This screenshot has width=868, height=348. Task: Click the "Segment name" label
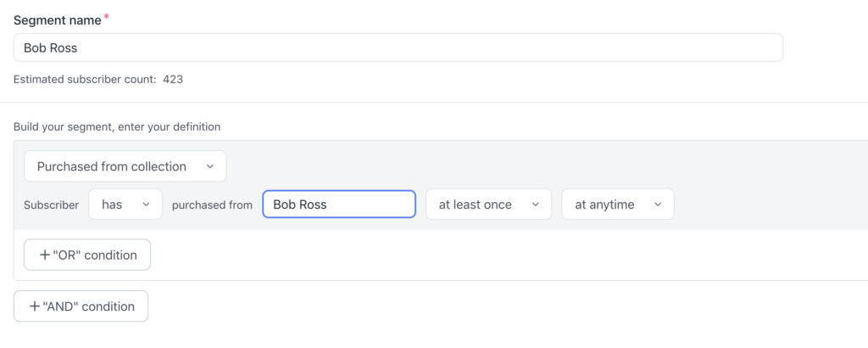(56, 19)
